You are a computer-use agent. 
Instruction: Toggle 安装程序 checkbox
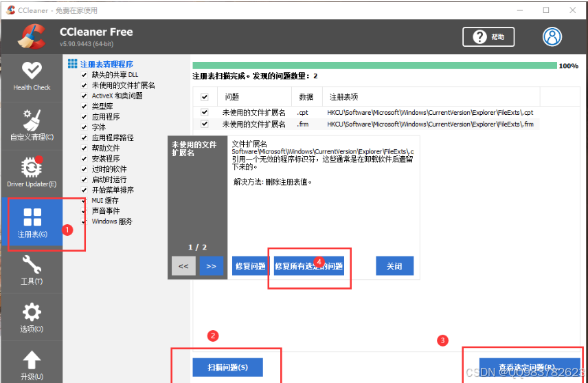pos(84,158)
